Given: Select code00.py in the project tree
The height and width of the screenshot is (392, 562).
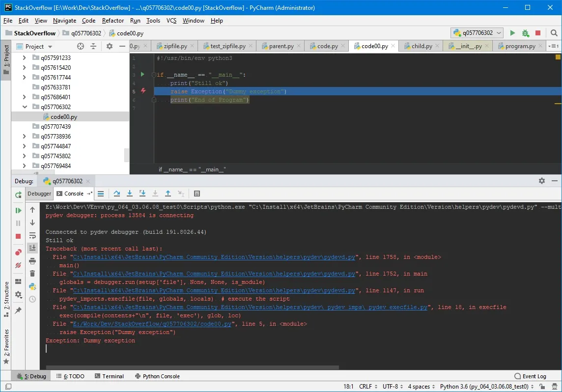Looking at the screenshot, I should 63,117.
